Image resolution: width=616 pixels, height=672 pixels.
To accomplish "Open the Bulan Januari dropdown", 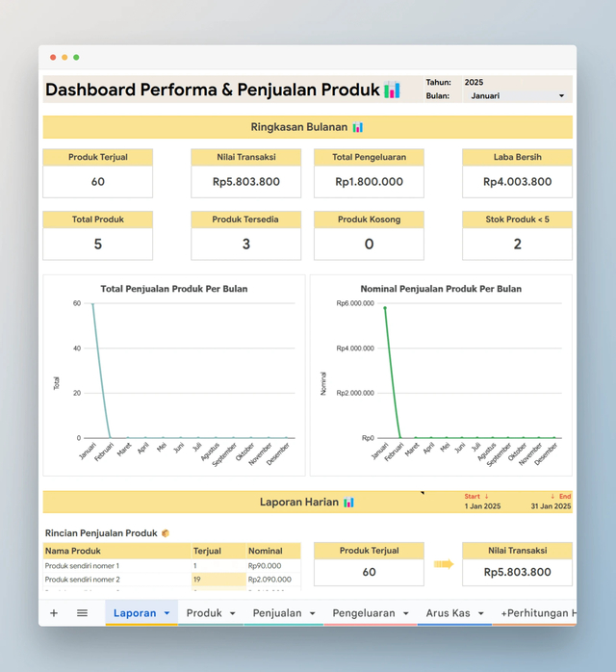I will pyautogui.click(x=518, y=96).
